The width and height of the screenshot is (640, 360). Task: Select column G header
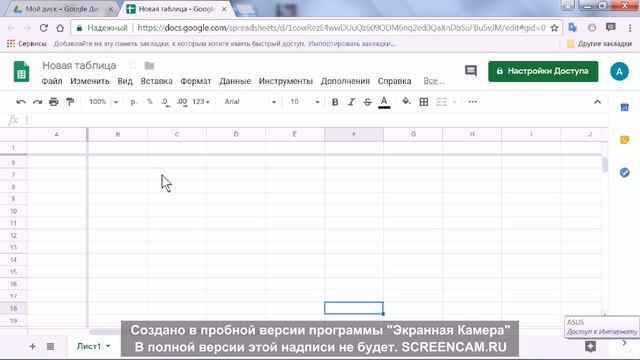[x=413, y=134]
